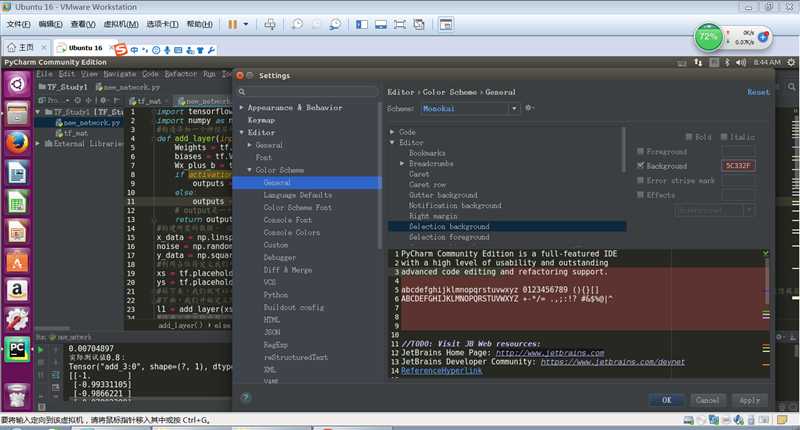Click Apply in the Settings dialog
800x430 pixels.
coord(749,400)
